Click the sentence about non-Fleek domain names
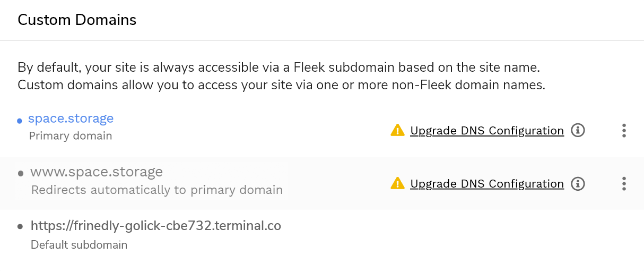This screenshot has width=644, height=271. (281, 84)
